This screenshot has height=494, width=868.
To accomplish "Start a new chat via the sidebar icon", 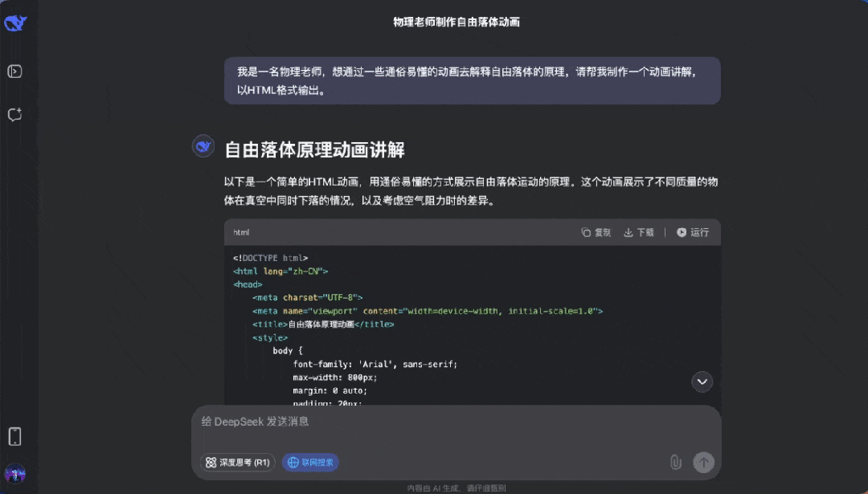I will tap(14, 114).
